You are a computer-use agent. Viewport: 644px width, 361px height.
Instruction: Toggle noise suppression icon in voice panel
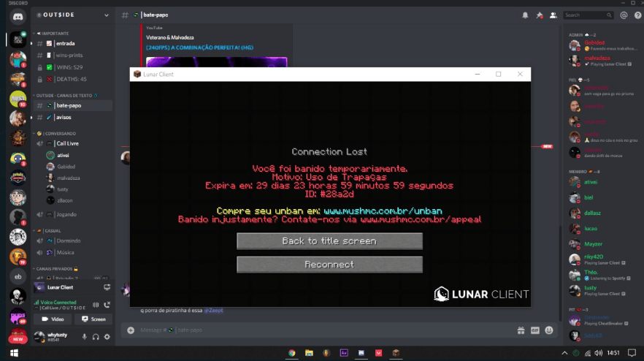(96, 305)
